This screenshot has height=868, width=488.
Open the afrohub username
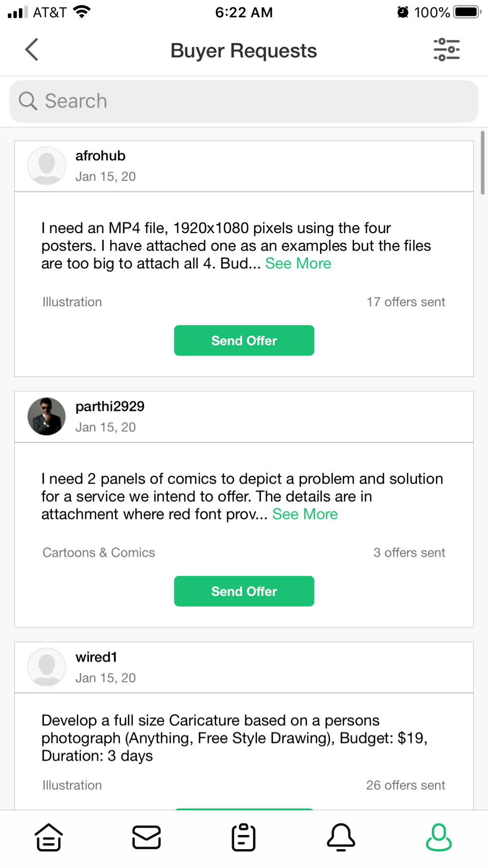101,156
